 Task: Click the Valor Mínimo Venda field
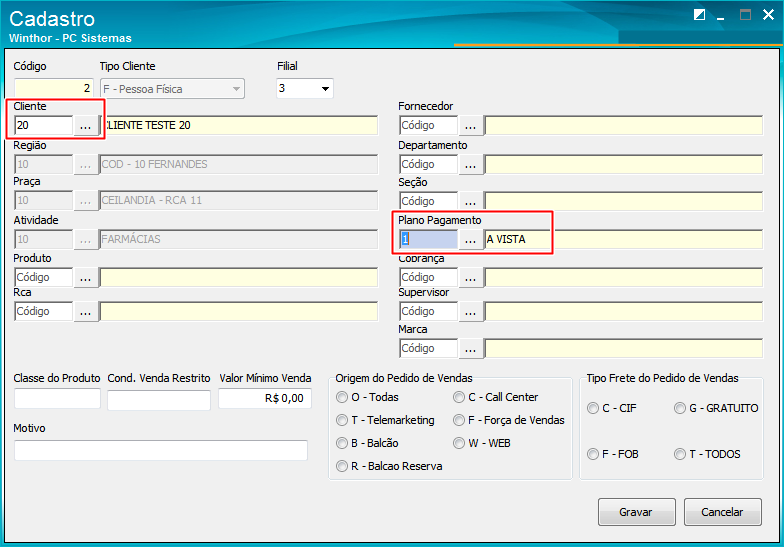(265, 398)
